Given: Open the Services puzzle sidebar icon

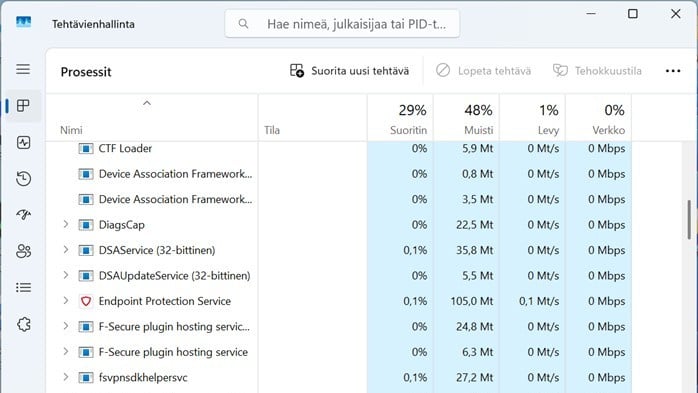Looking at the screenshot, I should [x=24, y=324].
